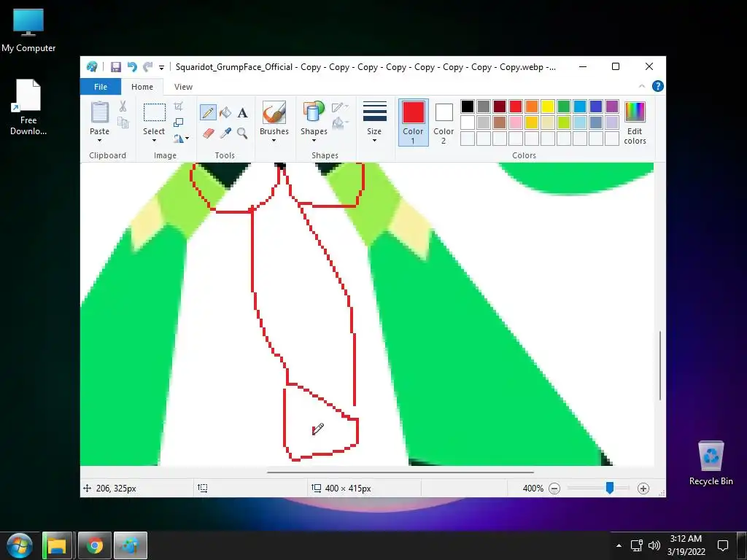Click the horizontal scrollbar of the canvas
Image resolution: width=747 pixels, height=560 pixels.
[x=400, y=472]
